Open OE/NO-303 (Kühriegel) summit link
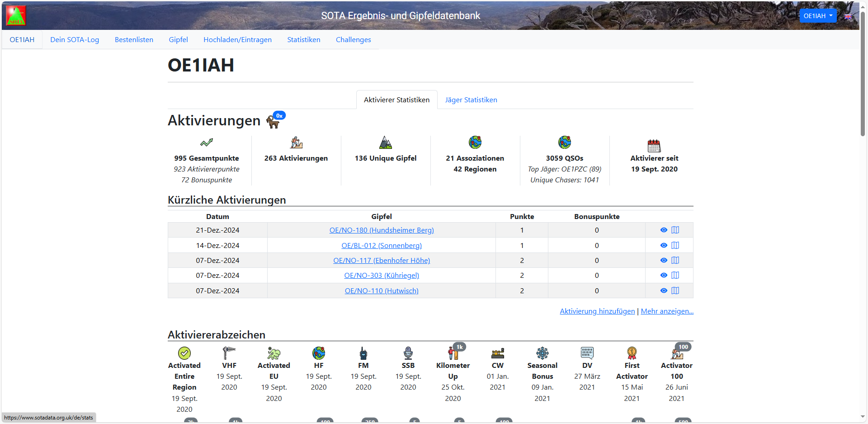Viewport: 868px width, 424px height. click(x=381, y=276)
